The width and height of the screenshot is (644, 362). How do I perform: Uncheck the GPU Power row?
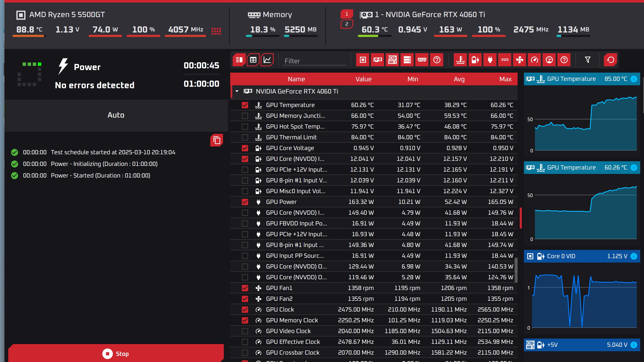[245, 202]
